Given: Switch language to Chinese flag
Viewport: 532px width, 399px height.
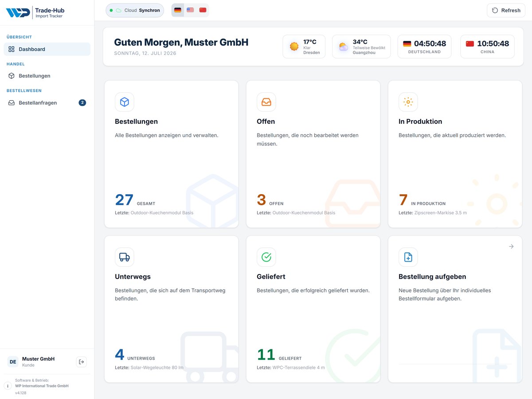Looking at the screenshot, I should click(x=203, y=10).
